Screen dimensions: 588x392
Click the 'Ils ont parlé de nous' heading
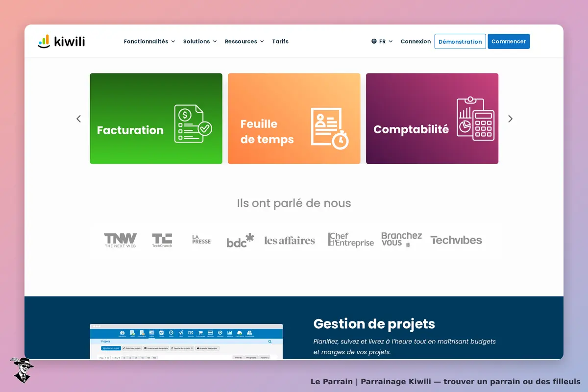tap(294, 203)
